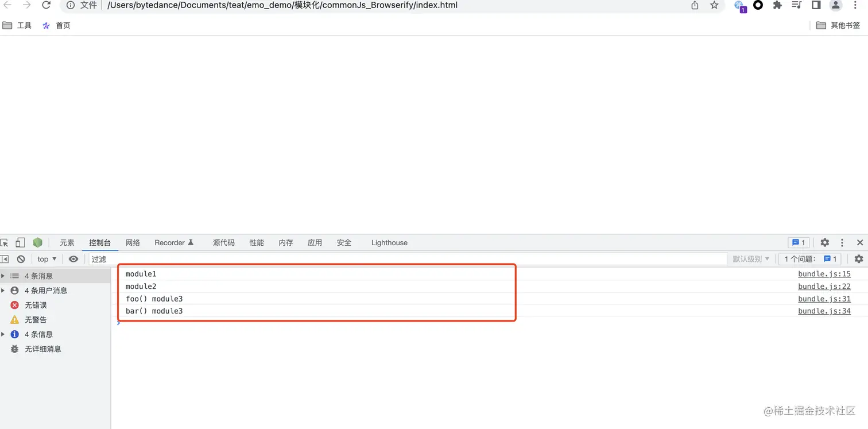Click the browser address bar URL

(x=282, y=5)
